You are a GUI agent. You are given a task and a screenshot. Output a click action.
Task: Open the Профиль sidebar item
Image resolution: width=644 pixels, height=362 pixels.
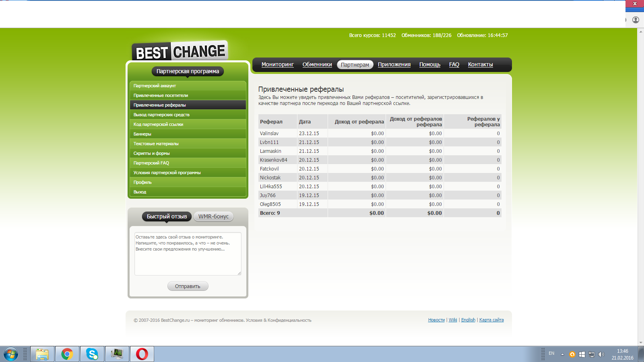pyautogui.click(x=188, y=182)
